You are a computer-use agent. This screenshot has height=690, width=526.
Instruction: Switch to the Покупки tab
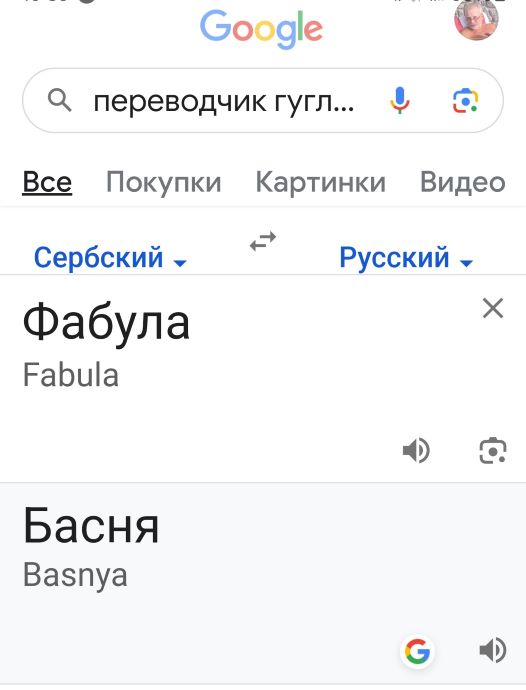[164, 182]
